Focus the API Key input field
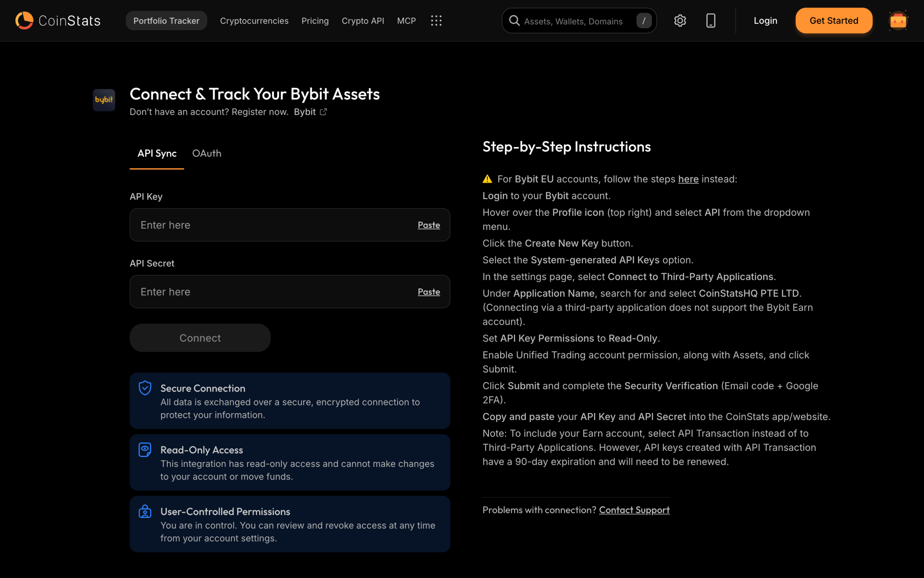 click(x=290, y=225)
